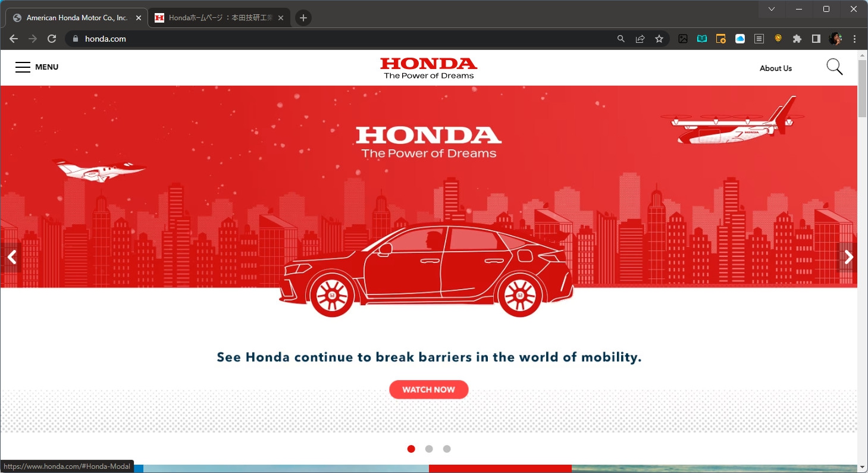Open the site search magnifier
Viewport: 868px width, 473px height.
[835, 67]
